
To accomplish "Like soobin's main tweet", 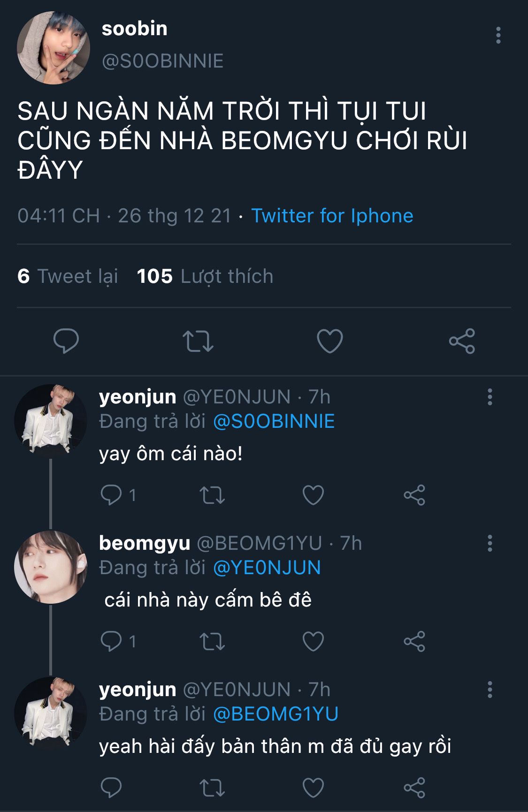I will [330, 341].
